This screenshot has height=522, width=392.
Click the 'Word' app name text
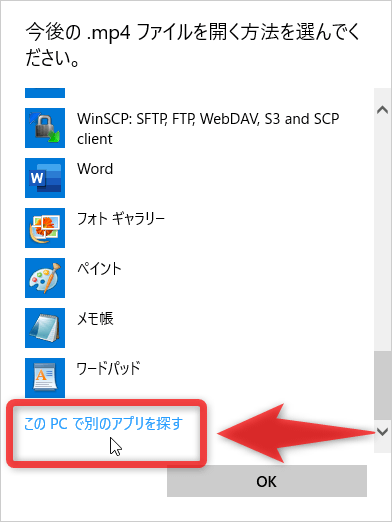click(95, 169)
